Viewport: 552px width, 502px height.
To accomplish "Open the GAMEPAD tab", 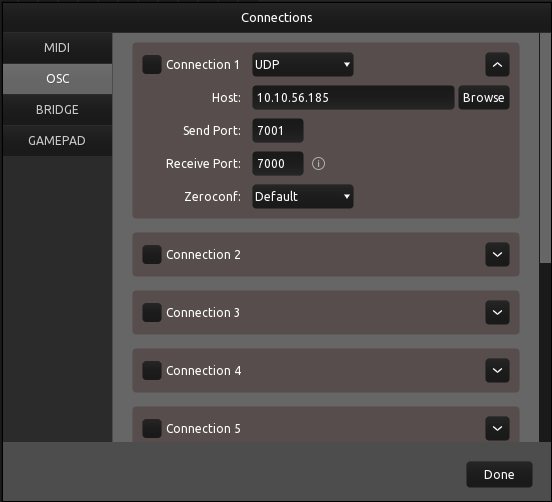I will [57, 140].
